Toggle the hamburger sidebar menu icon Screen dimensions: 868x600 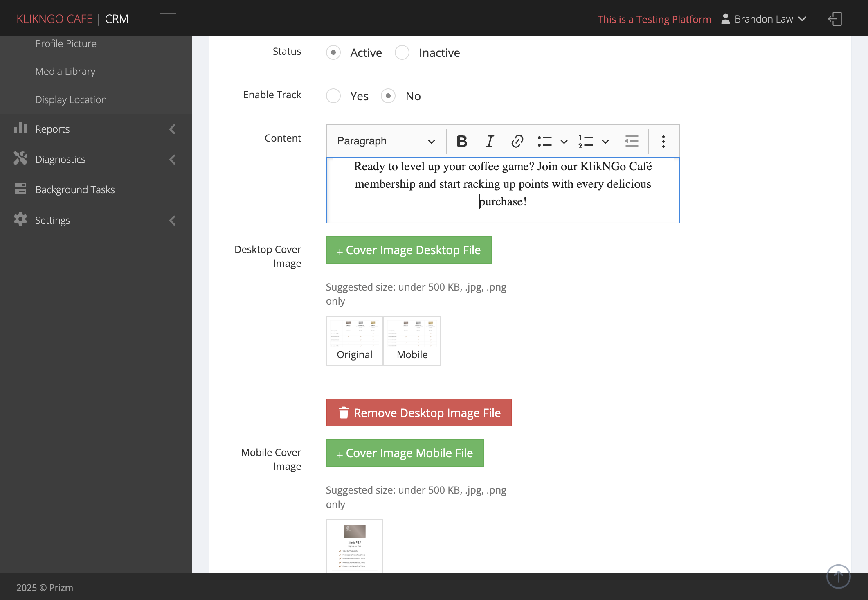click(168, 18)
